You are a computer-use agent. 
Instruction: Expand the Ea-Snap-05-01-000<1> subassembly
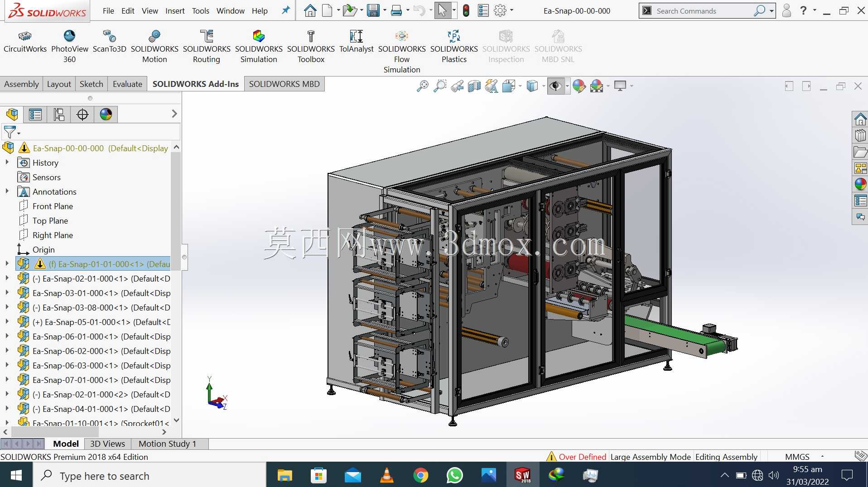[7, 321]
